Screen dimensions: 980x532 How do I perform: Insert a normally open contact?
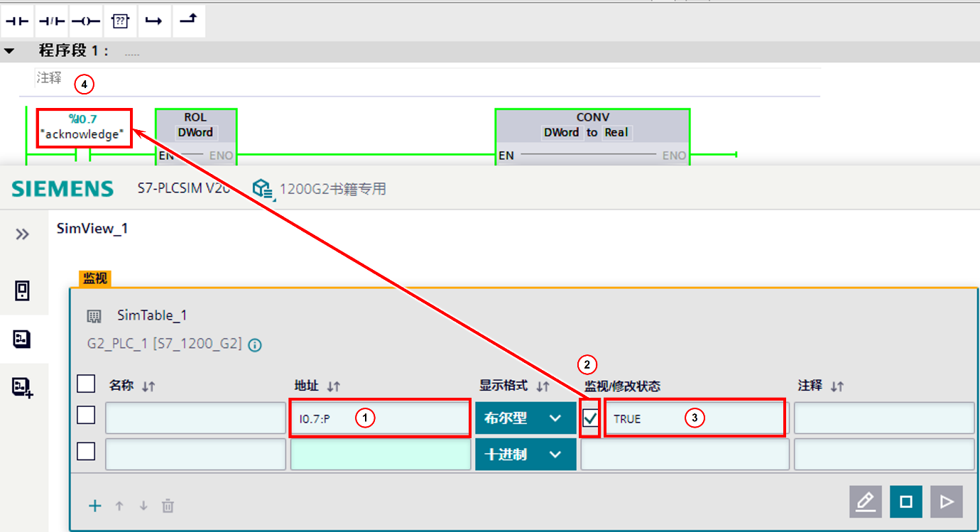tap(17, 21)
